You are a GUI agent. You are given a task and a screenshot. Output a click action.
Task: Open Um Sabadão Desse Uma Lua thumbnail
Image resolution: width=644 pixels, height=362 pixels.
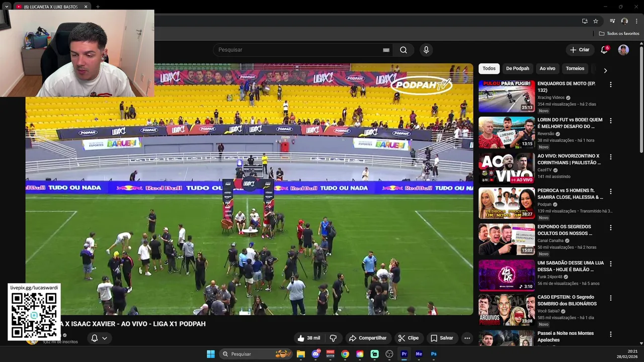(x=507, y=276)
